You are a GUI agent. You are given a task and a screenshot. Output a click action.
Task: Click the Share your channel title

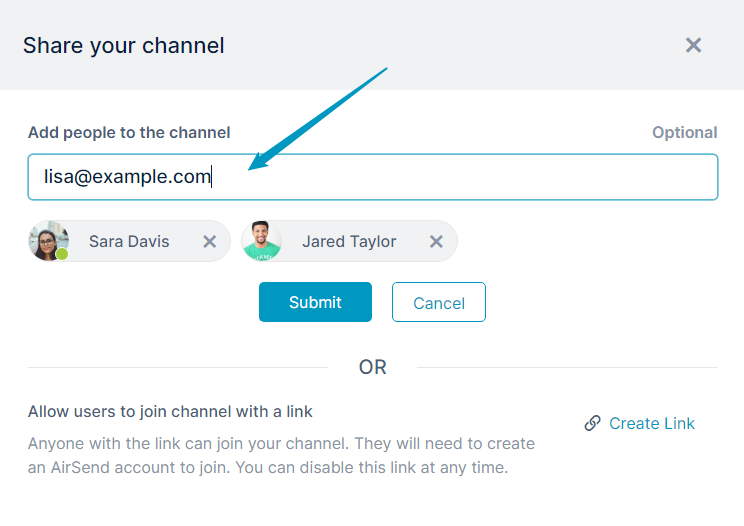tap(124, 46)
